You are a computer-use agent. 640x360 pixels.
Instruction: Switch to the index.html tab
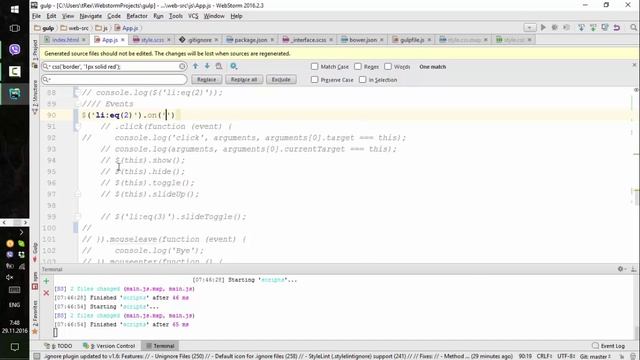(65, 40)
